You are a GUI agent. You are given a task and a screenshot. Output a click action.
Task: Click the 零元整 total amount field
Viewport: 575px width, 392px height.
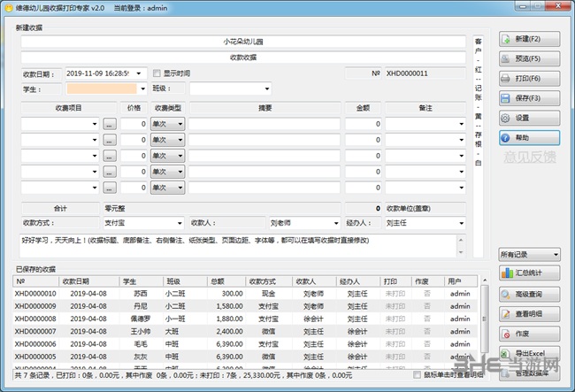(x=222, y=208)
